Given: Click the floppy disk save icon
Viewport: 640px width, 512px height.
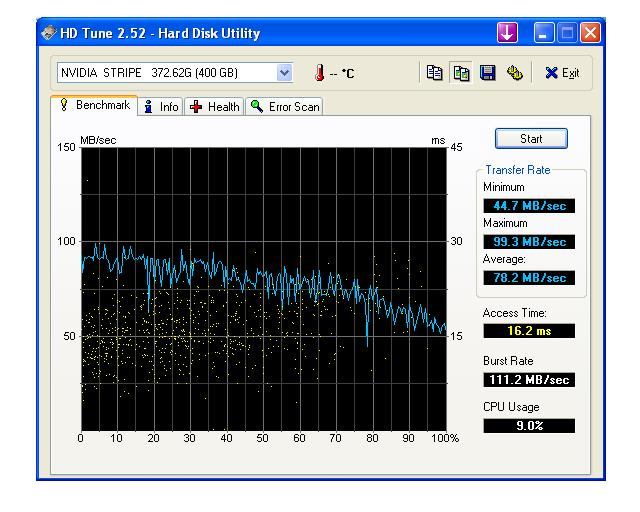Looking at the screenshot, I should click(x=488, y=73).
